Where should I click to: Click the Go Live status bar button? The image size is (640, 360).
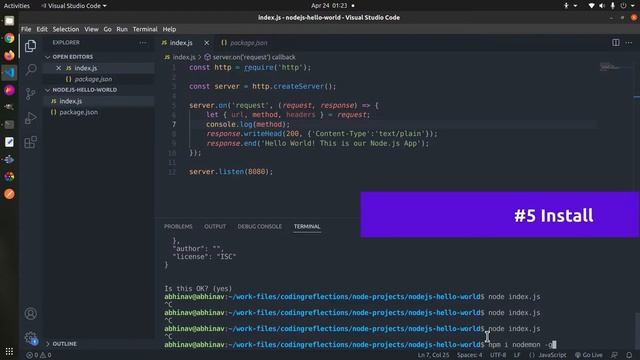(589, 355)
